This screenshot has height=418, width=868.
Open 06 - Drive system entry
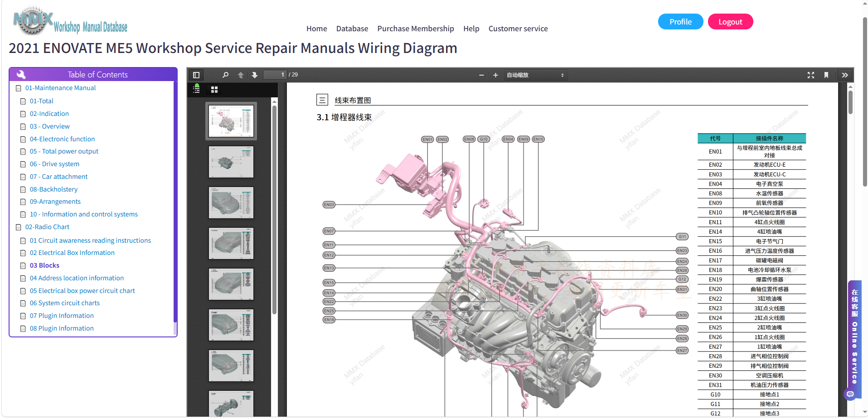[x=54, y=164]
